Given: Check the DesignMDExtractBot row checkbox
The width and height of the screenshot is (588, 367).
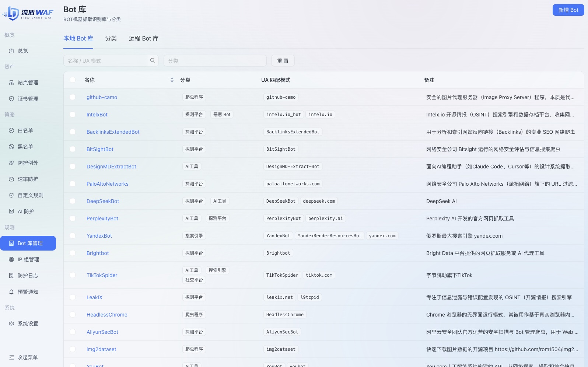Looking at the screenshot, I should (73, 167).
